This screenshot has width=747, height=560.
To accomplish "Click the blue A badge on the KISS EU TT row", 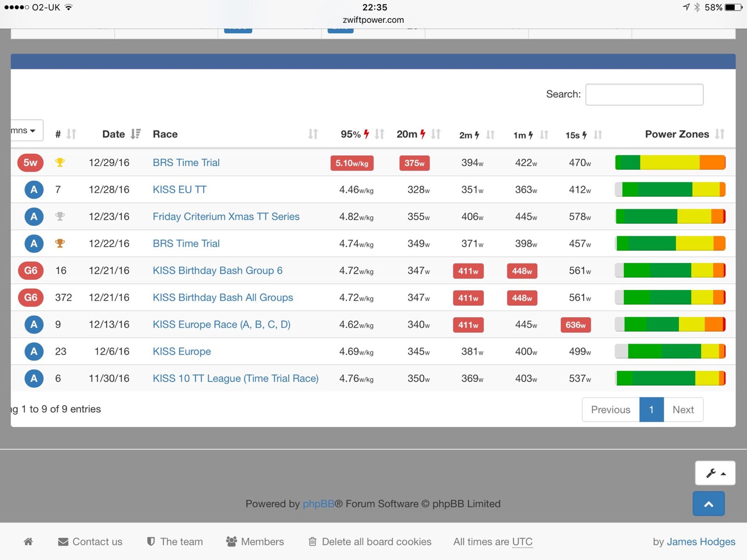I will [34, 190].
